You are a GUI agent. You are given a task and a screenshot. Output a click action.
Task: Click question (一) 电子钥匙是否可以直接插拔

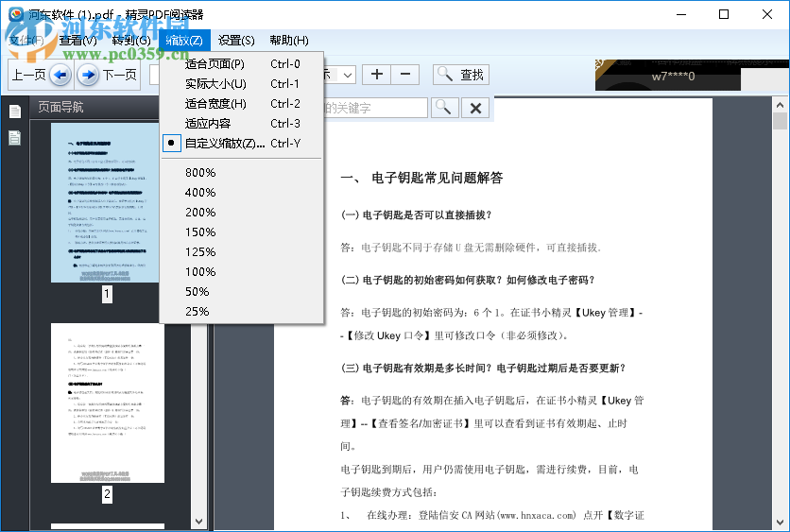416,215
